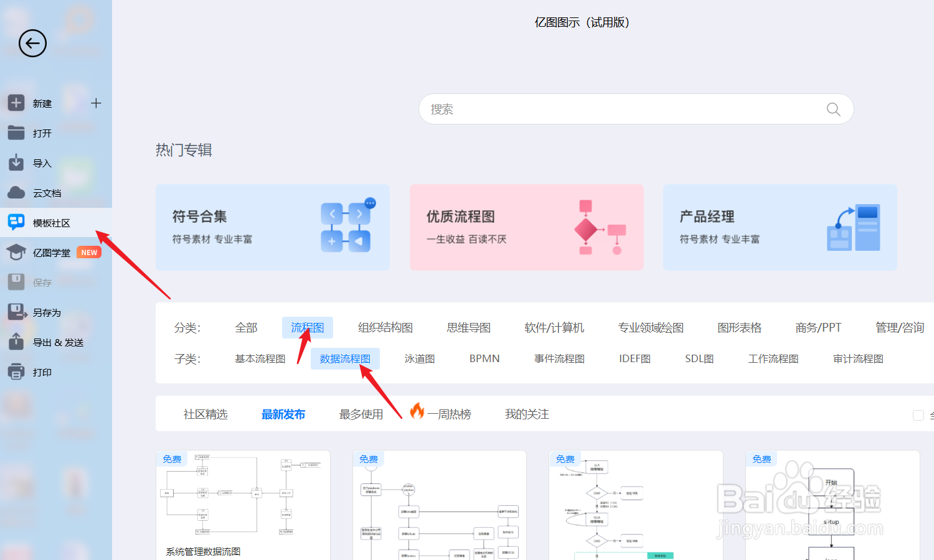Click the 导入 download icon
Image resolution: width=934 pixels, height=560 pixels.
pos(16,162)
